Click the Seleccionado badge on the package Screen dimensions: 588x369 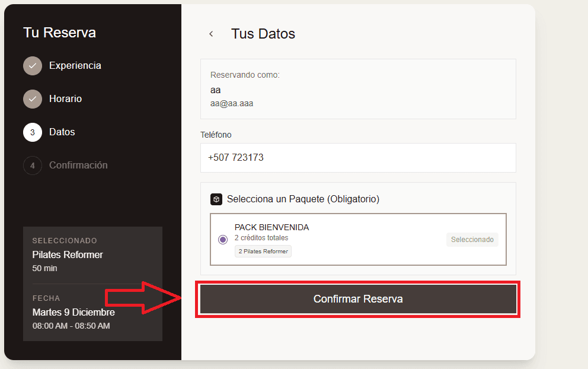point(472,240)
